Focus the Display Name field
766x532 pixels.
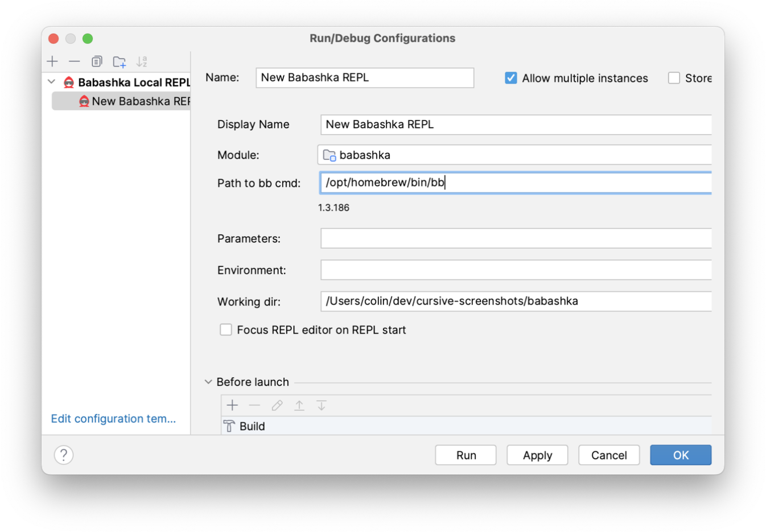[x=516, y=125]
